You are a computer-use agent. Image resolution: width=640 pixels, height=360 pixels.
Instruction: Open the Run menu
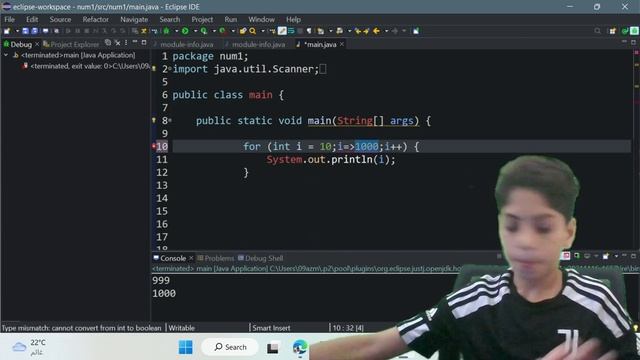pyautogui.click(x=231, y=19)
